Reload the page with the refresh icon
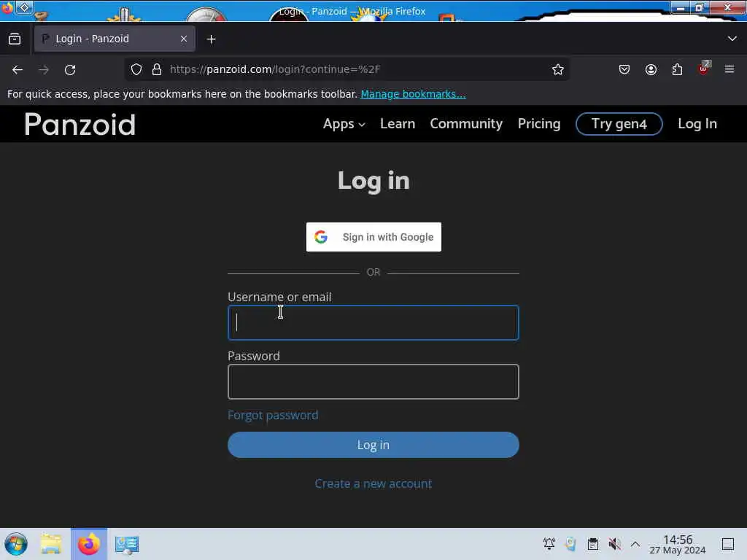 [70, 70]
